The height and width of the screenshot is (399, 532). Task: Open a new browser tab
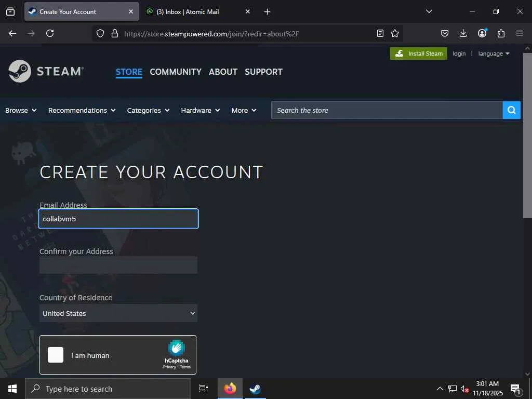(x=267, y=12)
